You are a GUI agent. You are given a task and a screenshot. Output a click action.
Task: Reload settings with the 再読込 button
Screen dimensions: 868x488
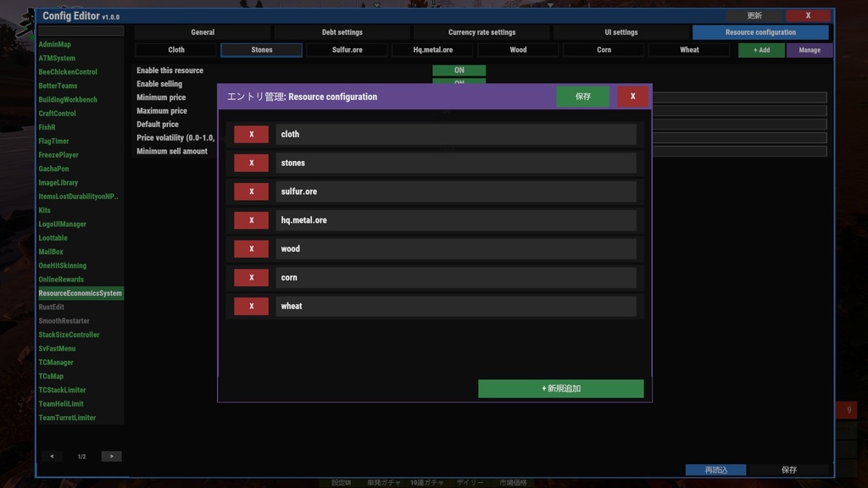tap(715, 469)
